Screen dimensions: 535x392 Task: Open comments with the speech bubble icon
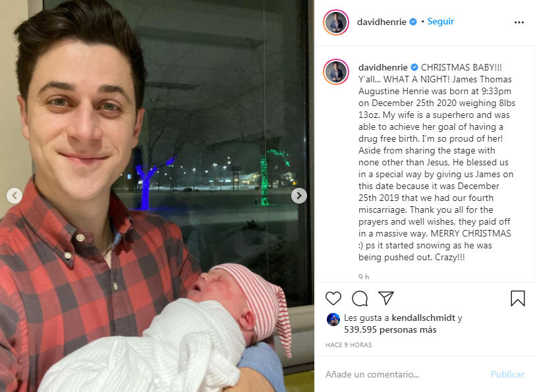[360, 298]
